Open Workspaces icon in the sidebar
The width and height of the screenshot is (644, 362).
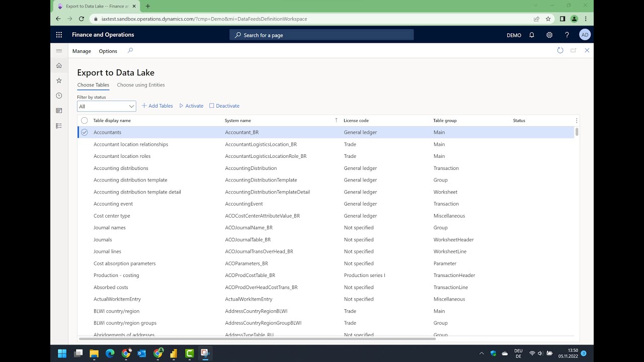(x=59, y=111)
